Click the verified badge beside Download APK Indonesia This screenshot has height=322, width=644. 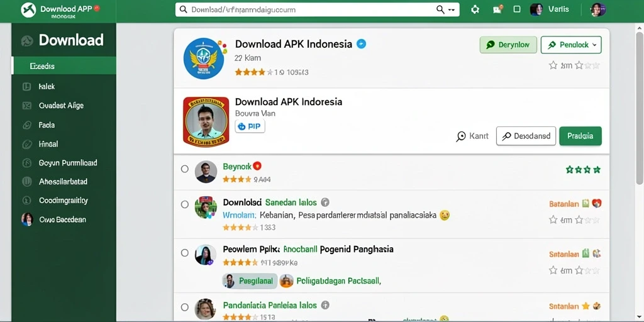pos(361,44)
